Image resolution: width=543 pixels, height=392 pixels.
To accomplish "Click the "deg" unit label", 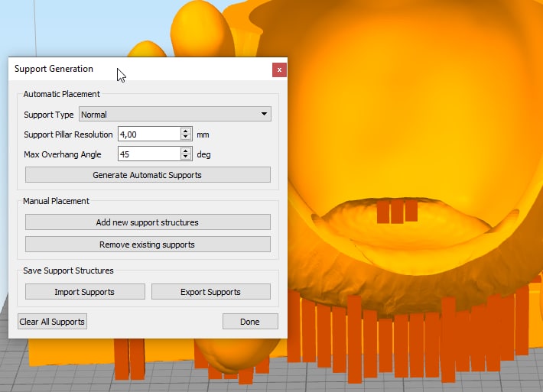I will coord(203,154).
